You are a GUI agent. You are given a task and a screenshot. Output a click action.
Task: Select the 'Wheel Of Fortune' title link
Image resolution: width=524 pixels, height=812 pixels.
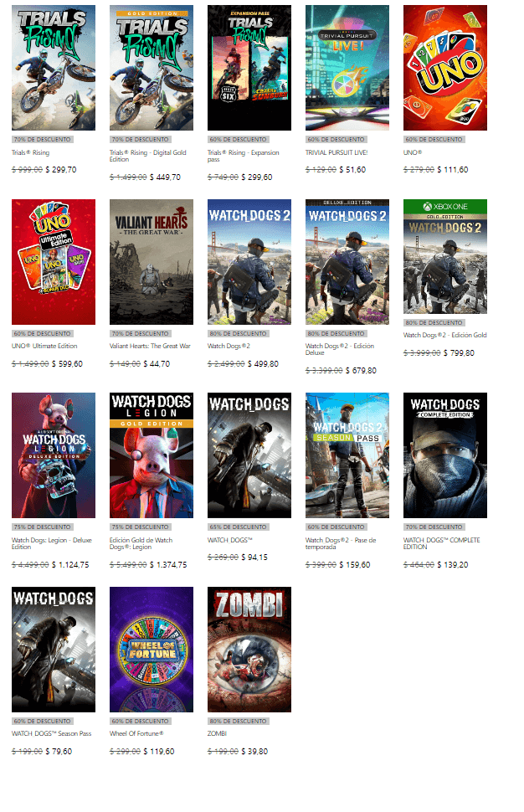tap(136, 733)
